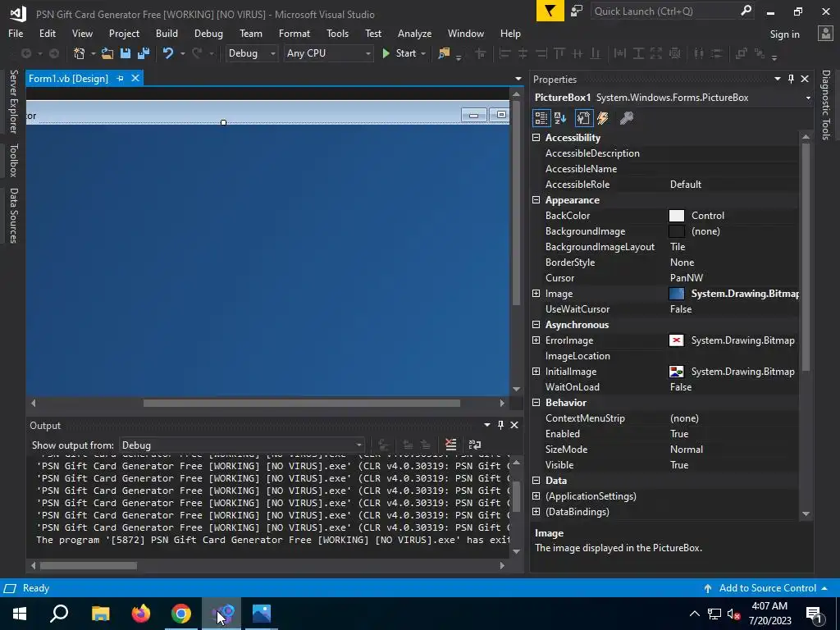
Task: Close the Form1.vb [Design] tab
Action: pos(135,78)
